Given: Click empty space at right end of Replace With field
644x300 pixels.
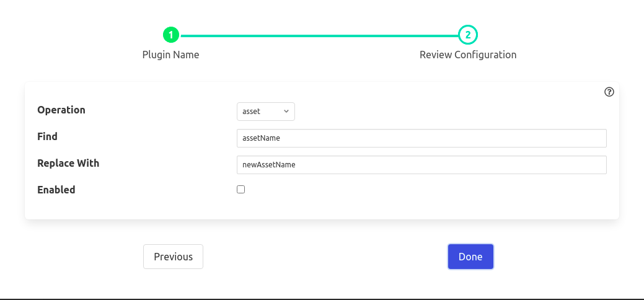Looking at the screenshot, I should coord(583,165).
